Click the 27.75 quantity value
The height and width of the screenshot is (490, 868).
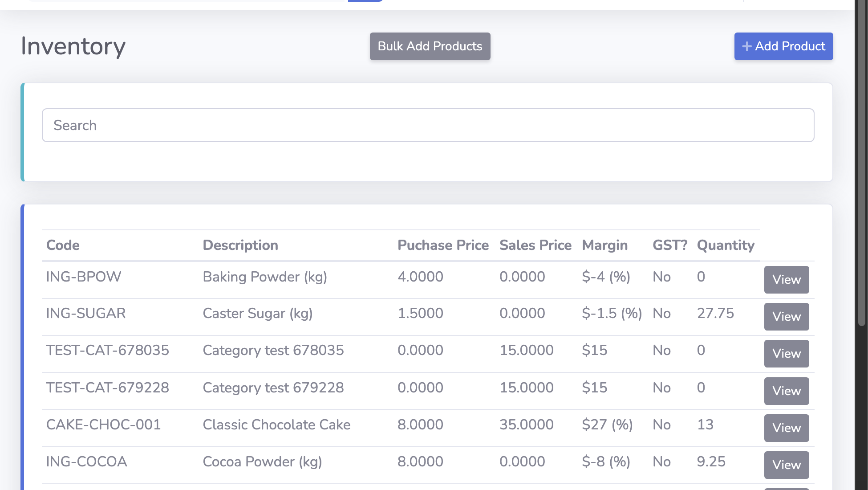715,313
